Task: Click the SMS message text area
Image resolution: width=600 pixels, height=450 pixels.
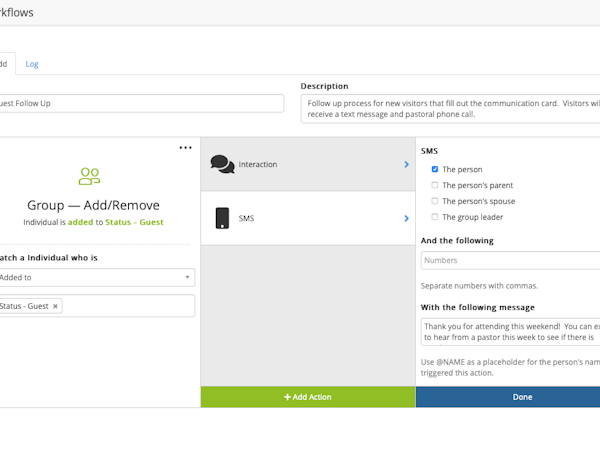Action: 510,332
